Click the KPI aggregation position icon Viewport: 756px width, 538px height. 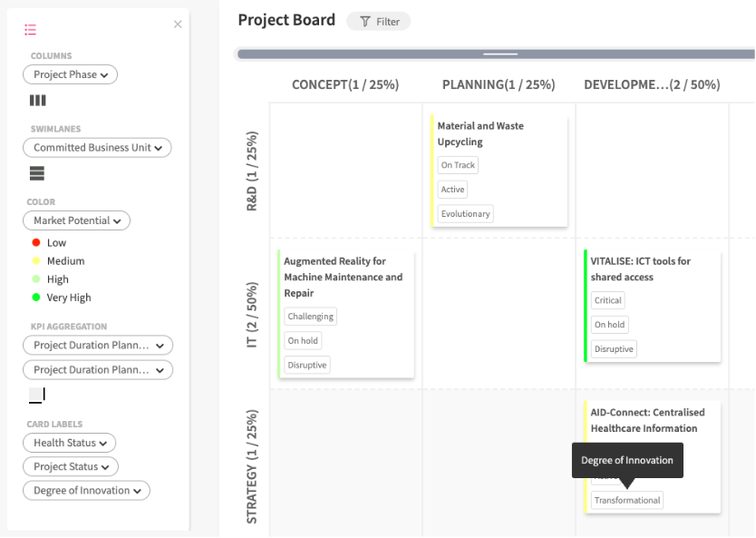click(x=37, y=395)
